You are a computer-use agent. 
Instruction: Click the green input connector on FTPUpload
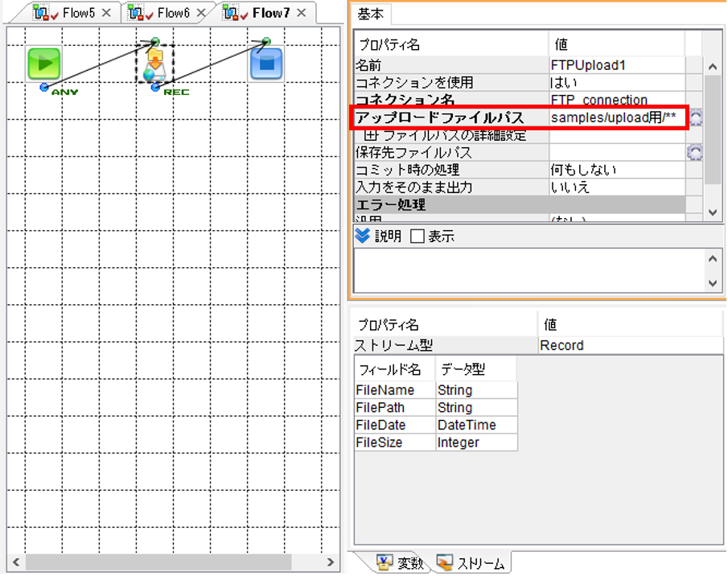(155, 42)
